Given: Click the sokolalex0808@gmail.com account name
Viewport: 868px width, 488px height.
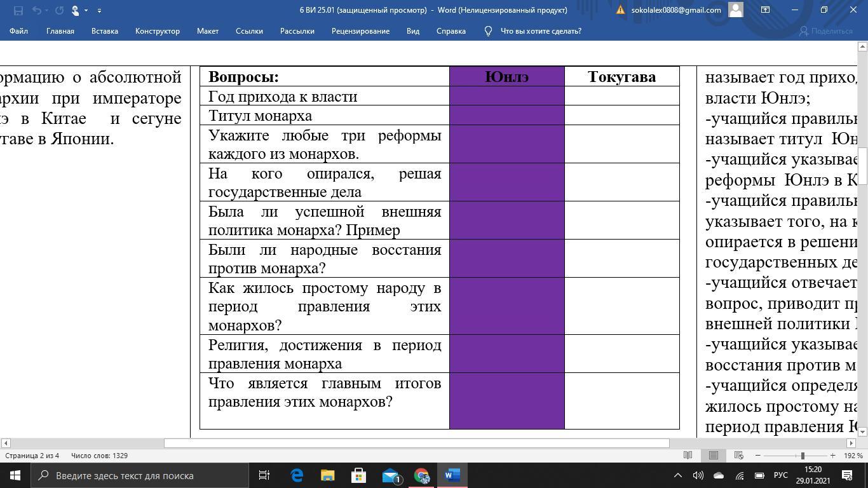Looking at the screenshot, I should click(676, 10).
